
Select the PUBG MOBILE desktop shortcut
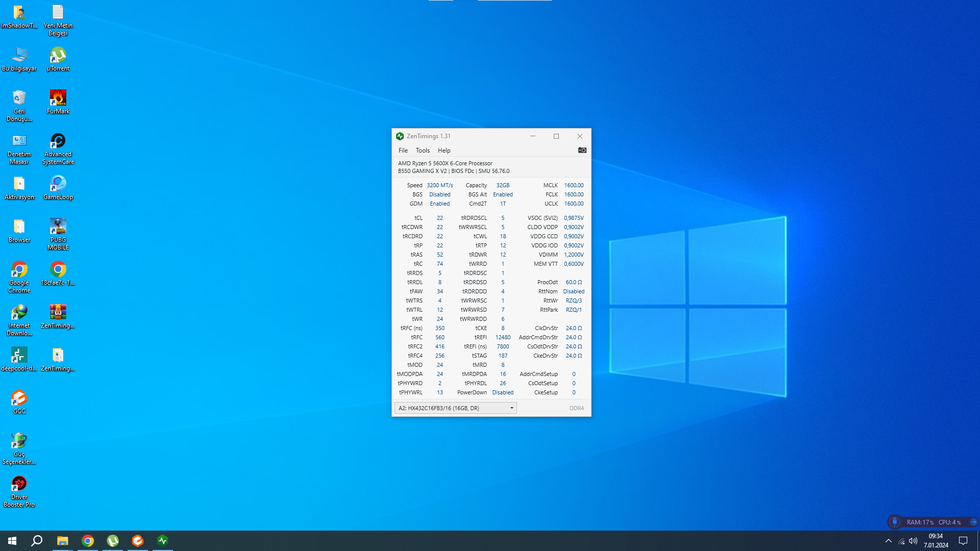58,235
